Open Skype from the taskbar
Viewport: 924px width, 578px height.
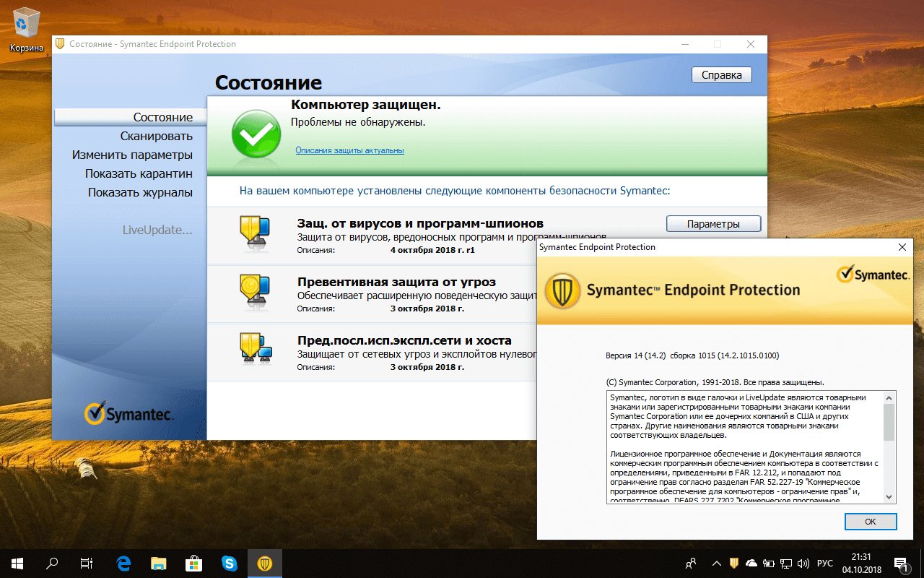point(230,563)
